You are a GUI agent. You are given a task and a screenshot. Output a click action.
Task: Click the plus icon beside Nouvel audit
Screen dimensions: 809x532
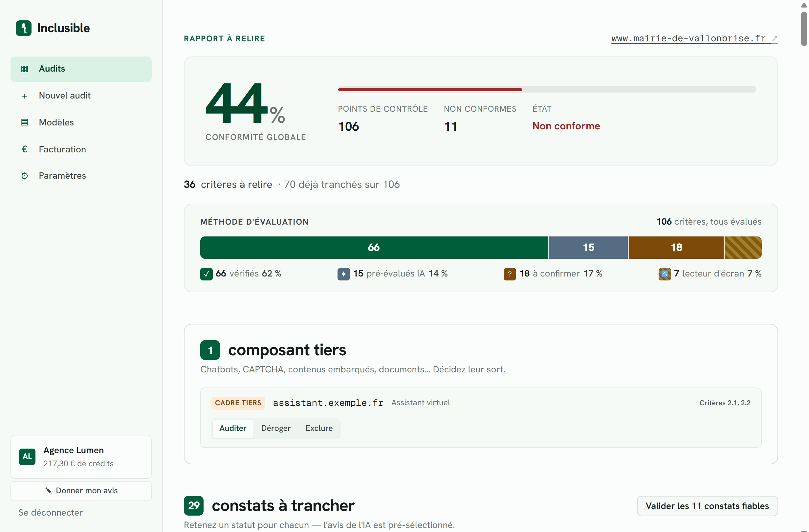click(25, 96)
